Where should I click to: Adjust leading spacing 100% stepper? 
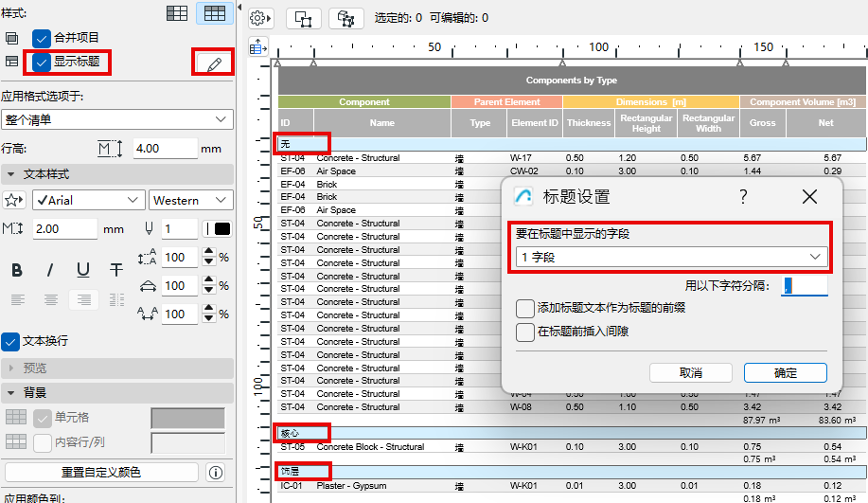pos(208,257)
